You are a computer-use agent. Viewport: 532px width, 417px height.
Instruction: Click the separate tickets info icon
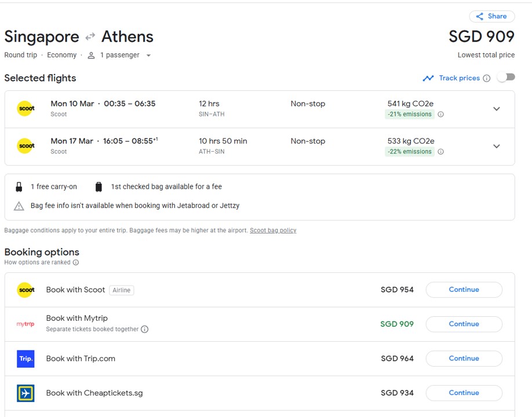coord(145,330)
